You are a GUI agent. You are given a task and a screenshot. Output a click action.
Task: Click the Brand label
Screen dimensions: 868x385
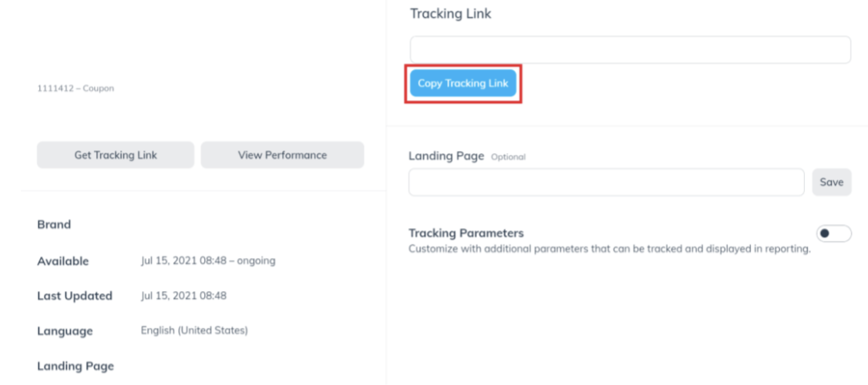[54, 225]
